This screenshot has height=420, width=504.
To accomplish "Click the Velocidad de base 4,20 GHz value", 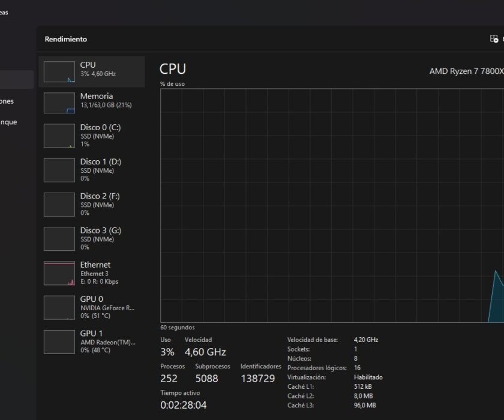I will (366, 340).
